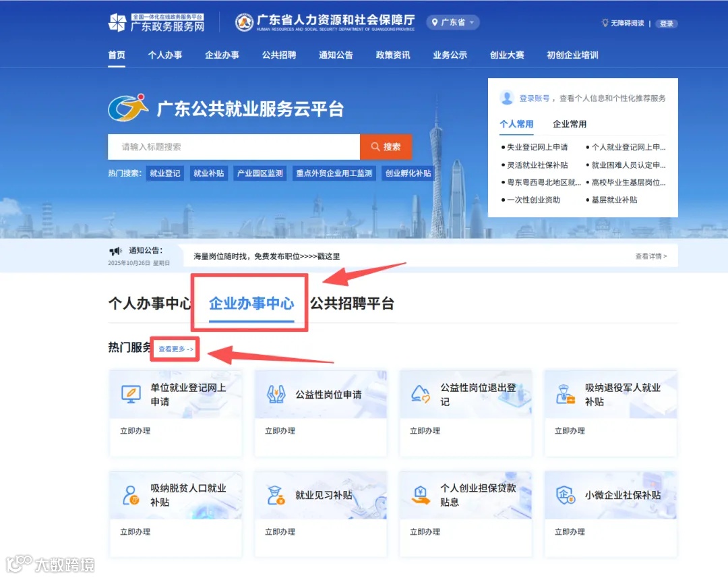Open the 公益性岗位申请 service title
Screen dimensions: 728x578
tap(329, 395)
